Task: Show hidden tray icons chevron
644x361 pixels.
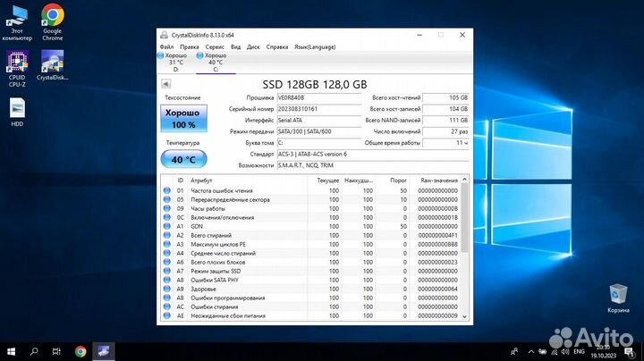Action: pyautogui.click(x=530, y=351)
